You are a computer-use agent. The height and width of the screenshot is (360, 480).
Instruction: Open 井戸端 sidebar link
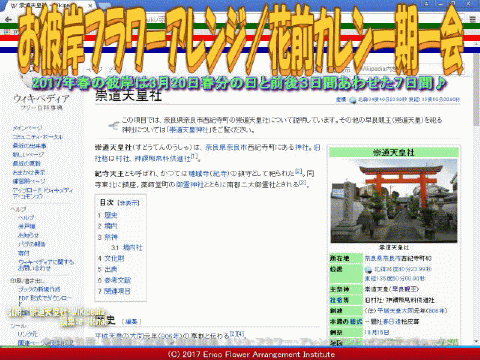click(27, 226)
